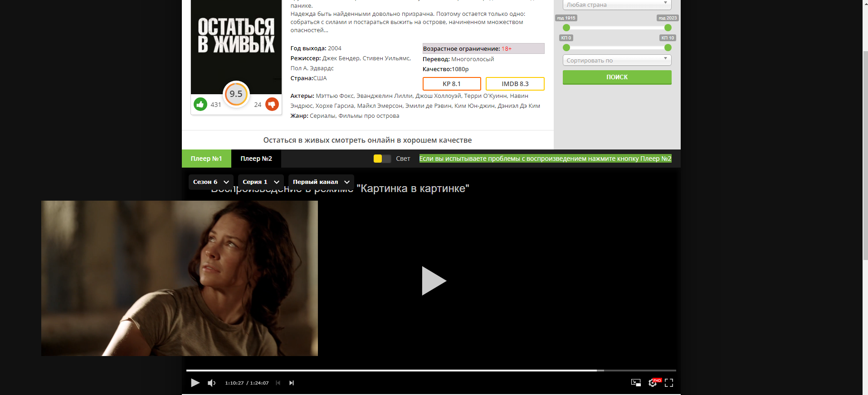Open the Сезон 6 dropdown
The width and height of the screenshot is (868, 395).
click(211, 182)
